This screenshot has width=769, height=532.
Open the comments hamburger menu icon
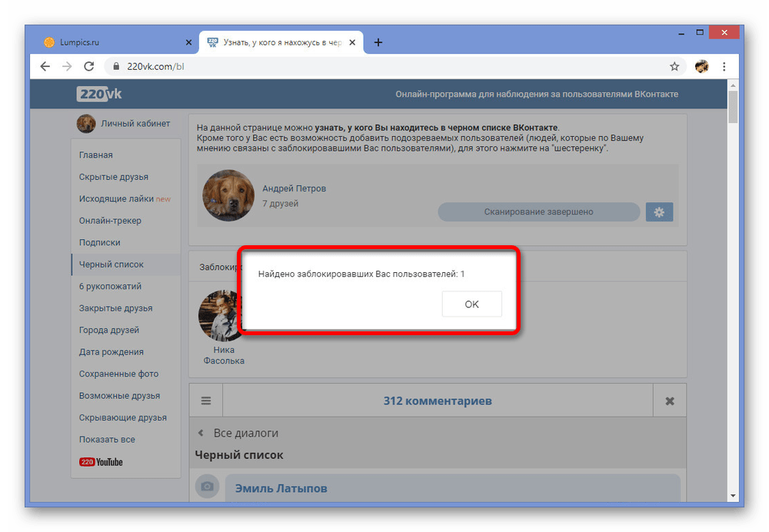206,401
